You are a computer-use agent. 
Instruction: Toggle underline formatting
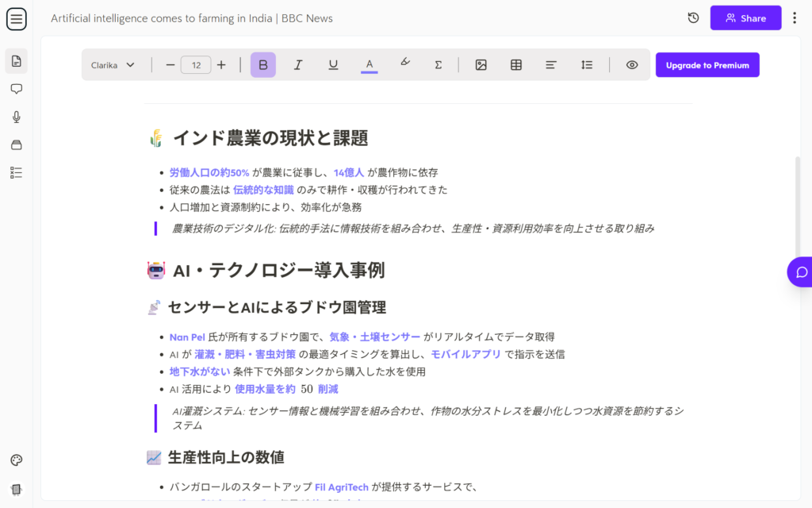point(333,65)
